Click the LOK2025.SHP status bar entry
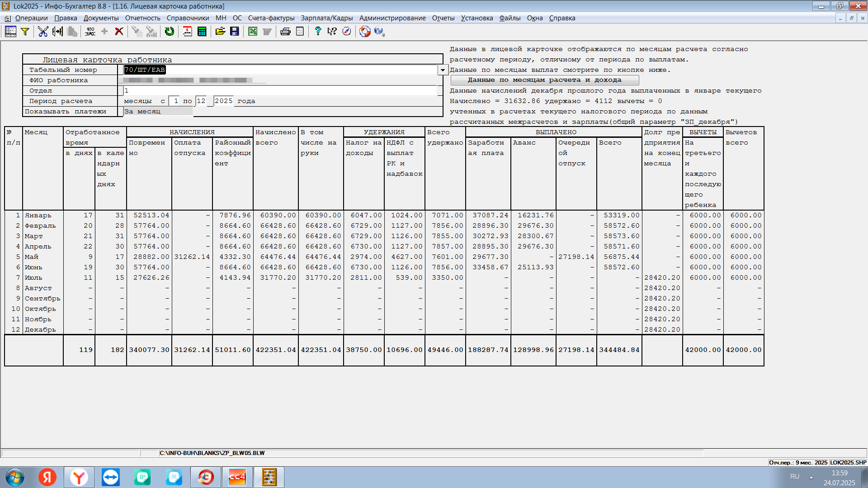 pyautogui.click(x=848, y=462)
